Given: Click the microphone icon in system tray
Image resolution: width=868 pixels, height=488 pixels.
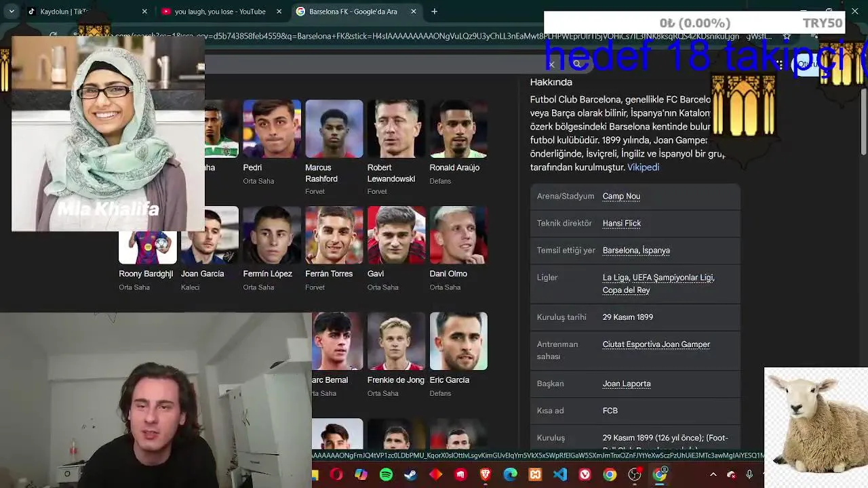Looking at the screenshot, I should [x=749, y=475].
